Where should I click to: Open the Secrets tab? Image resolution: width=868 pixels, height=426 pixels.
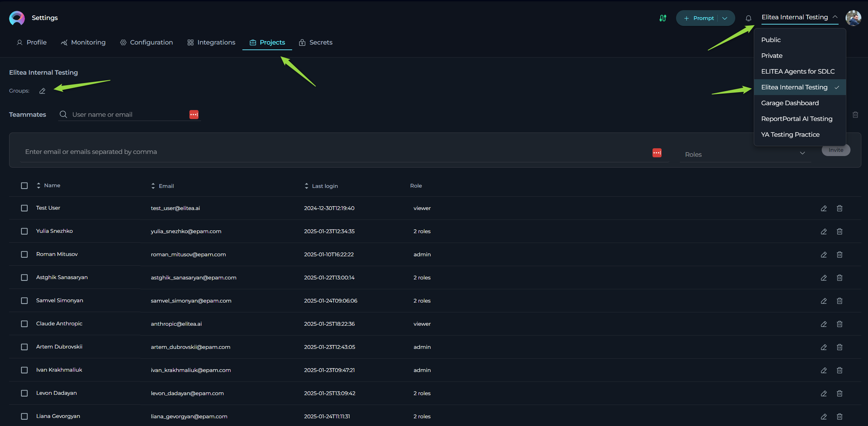click(x=316, y=42)
